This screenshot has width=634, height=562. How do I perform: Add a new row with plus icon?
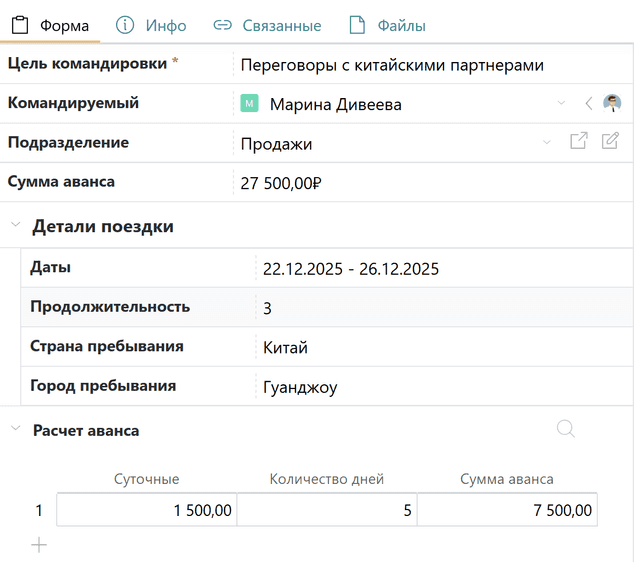pyautogui.click(x=39, y=545)
